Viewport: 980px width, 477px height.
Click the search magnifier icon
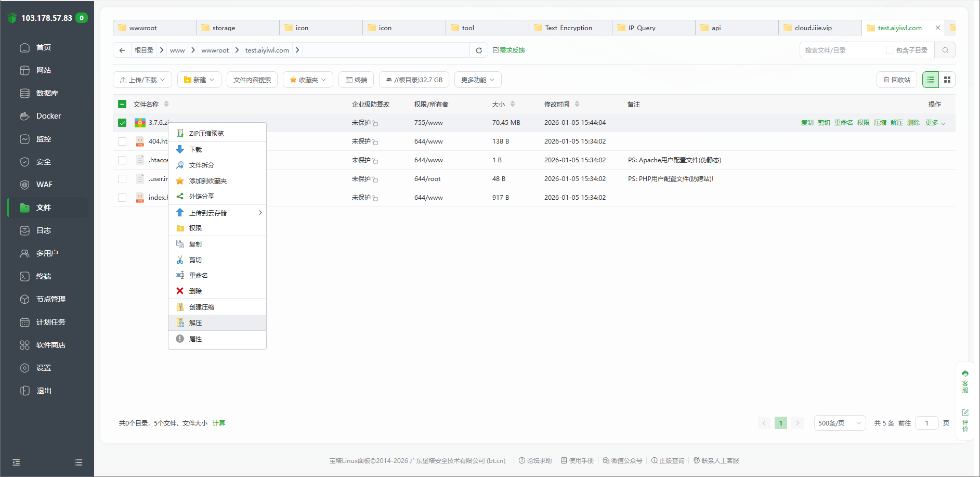[x=945, y=50]
